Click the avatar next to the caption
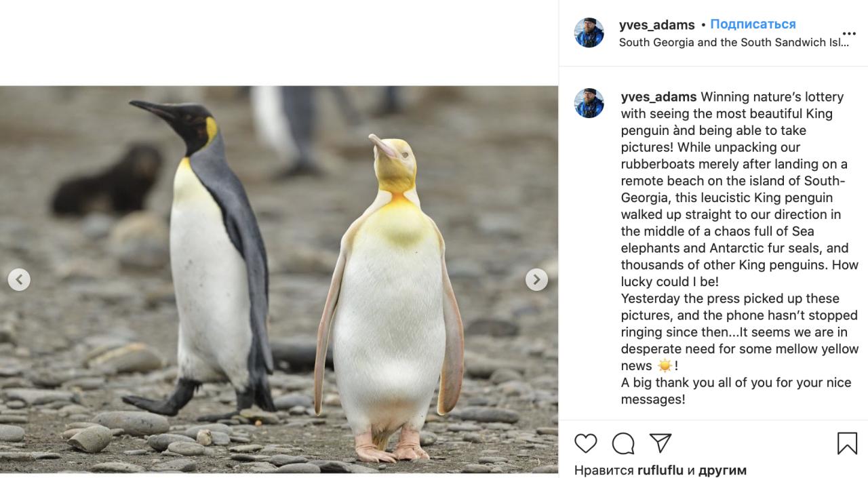This screenshot has height=478, width=868. pos(589,103)
